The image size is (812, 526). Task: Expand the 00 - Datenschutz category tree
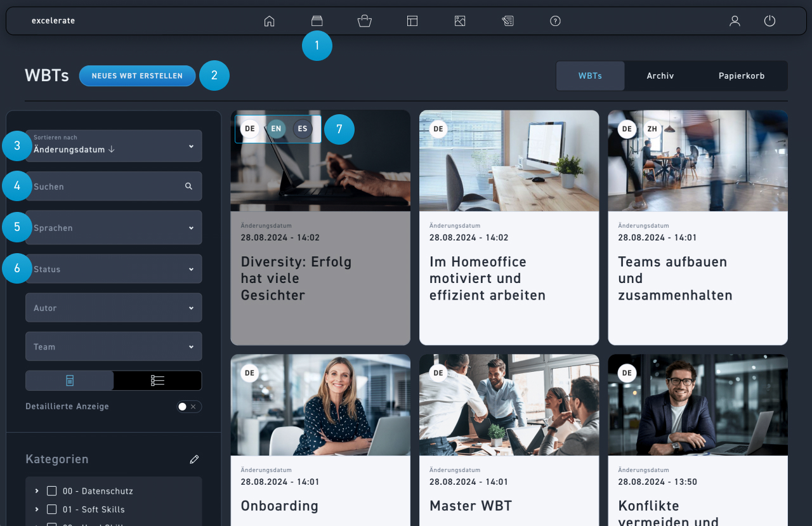(x=37, y=491)
